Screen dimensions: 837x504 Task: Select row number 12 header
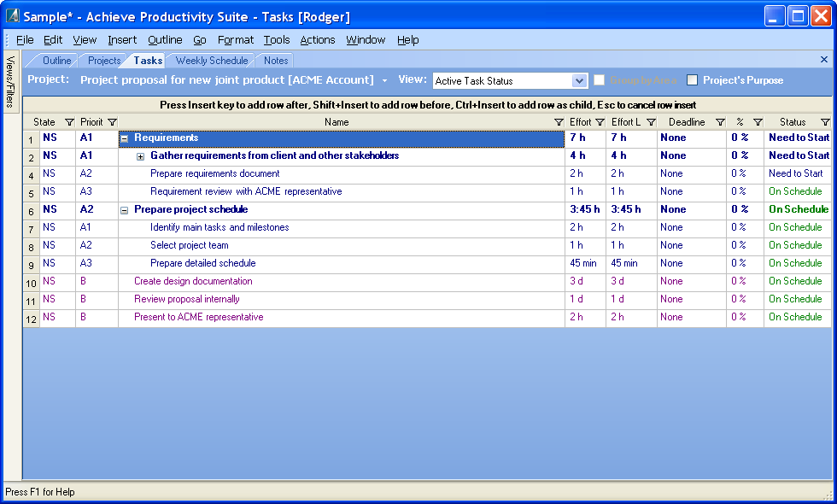tap(31, 319)
